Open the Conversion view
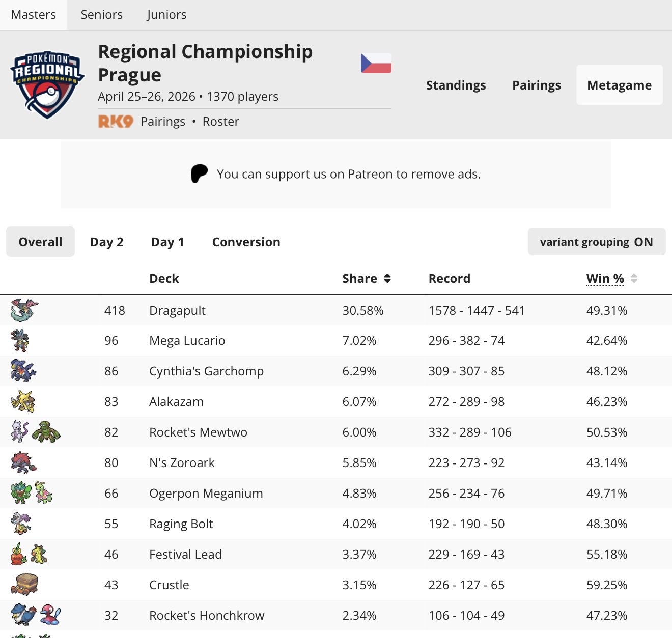Screen dimensions: 672x638 click(246, 242)
